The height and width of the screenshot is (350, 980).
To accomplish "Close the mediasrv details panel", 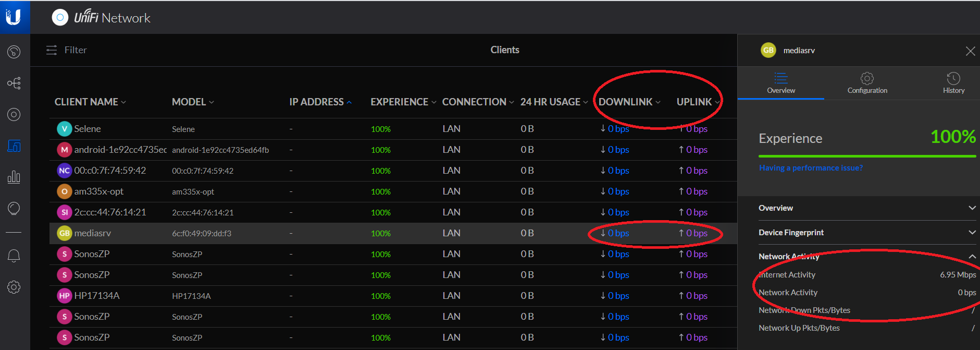I will click(x=970, y=51).
